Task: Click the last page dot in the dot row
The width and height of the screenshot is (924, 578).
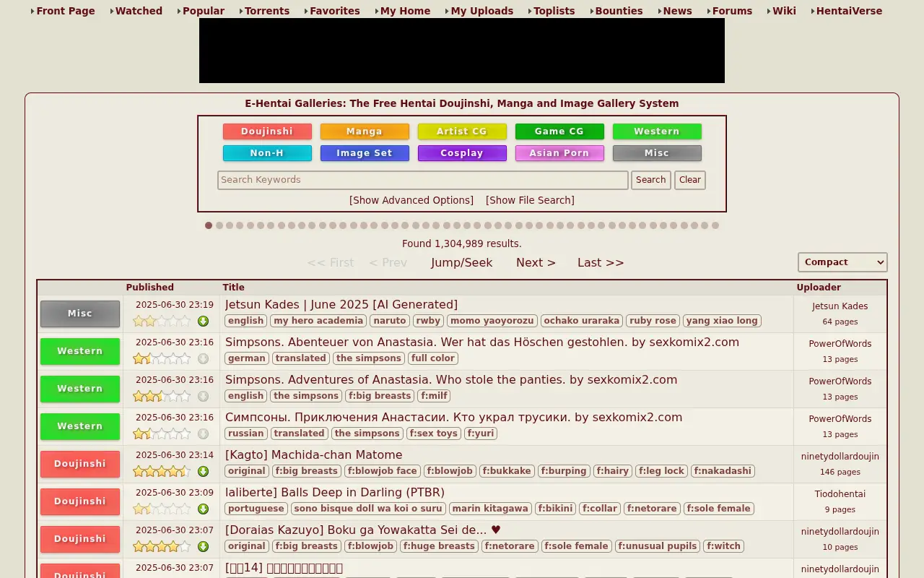Action: click(x=715, y=225)
